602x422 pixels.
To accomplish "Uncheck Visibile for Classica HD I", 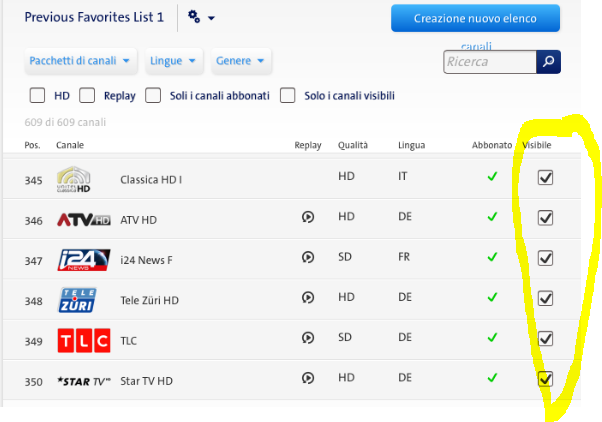I will click(546, 177).
